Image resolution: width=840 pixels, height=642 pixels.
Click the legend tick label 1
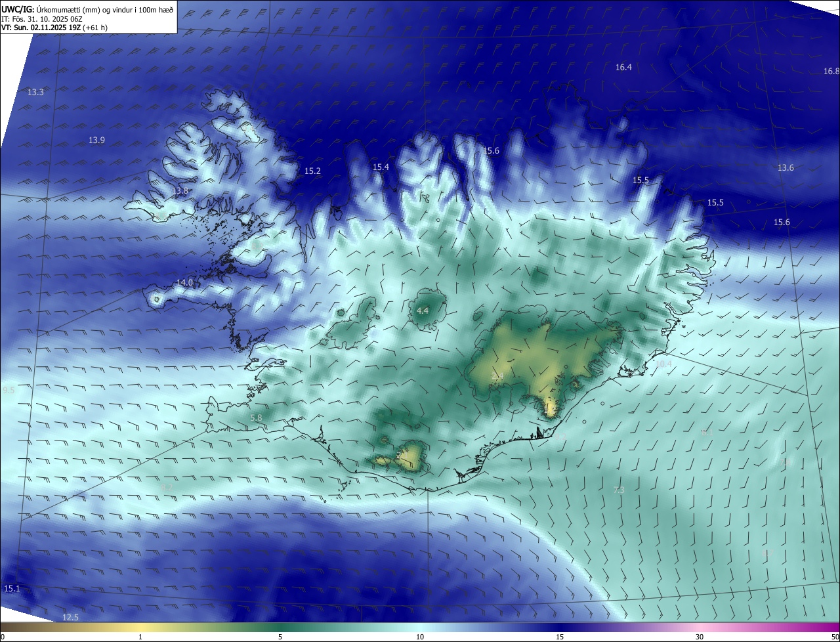point(140,637)
